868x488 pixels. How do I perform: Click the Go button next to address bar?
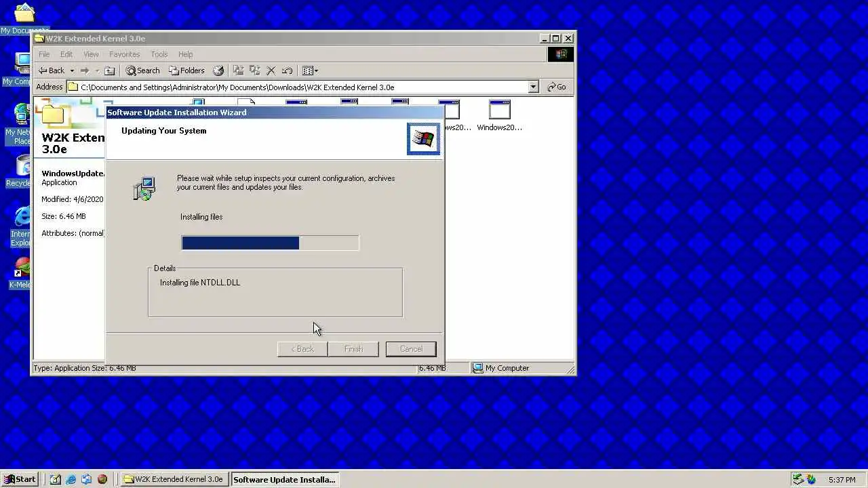[x=557, y=87]
